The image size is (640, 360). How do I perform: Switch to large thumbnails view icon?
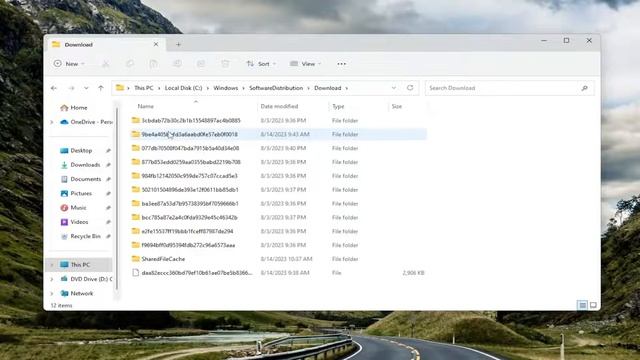pos(593,305)
